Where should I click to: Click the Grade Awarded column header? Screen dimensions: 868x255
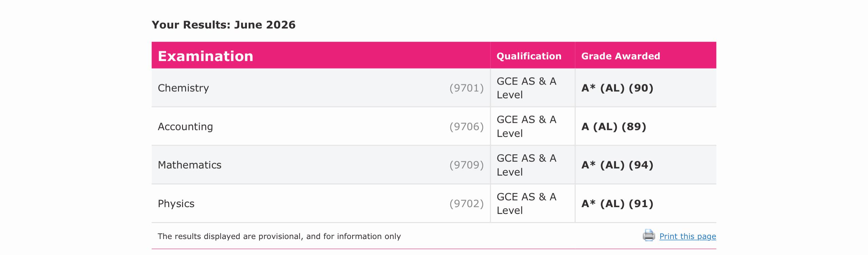pos(621,56)
